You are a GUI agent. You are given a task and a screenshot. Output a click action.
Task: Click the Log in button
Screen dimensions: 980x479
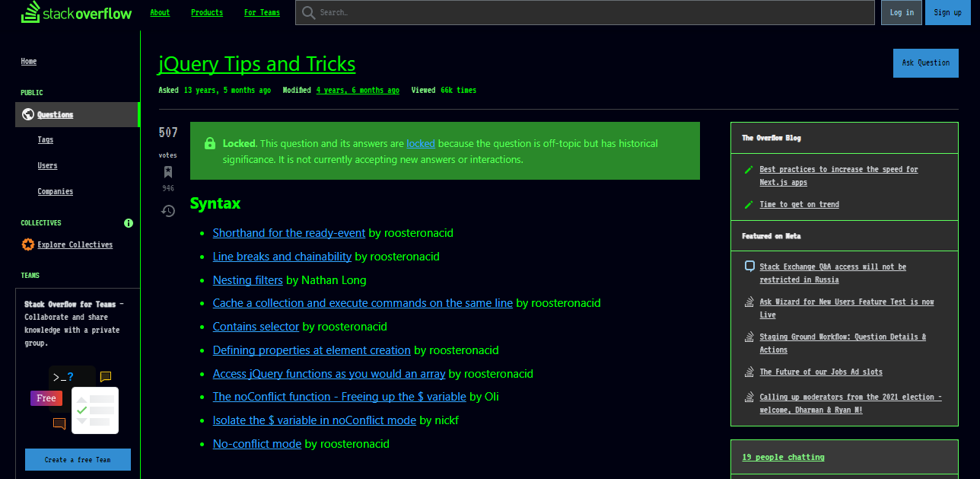pyautogui.click(x=902, y=12)
